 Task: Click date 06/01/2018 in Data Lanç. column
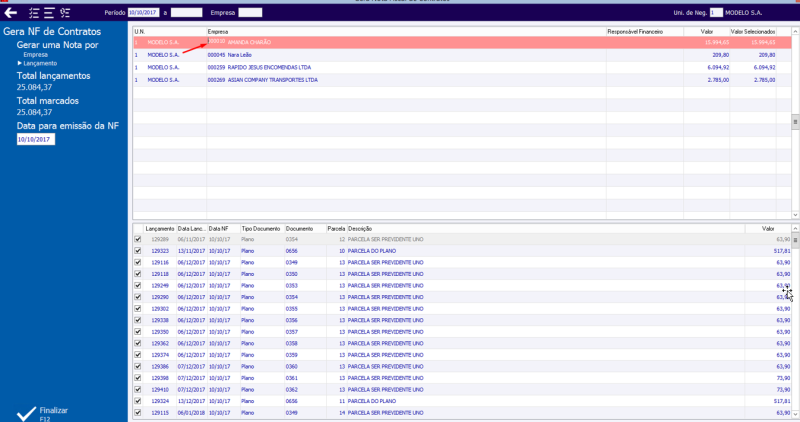(191, 413)
